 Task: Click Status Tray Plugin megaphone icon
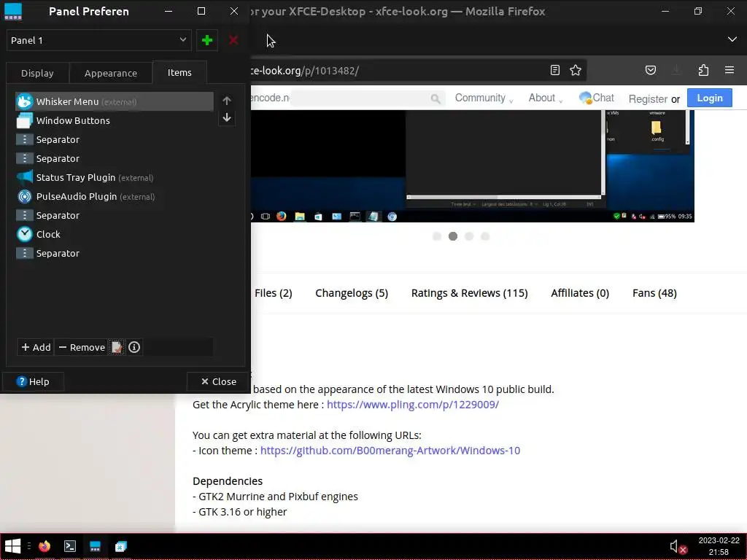25,177
